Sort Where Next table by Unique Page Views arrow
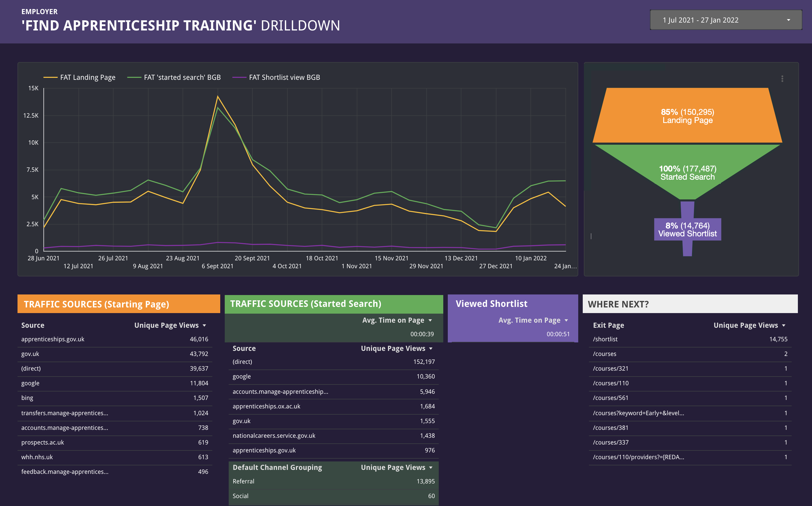Viewport: 812px width, 506px height. [783, 325]
